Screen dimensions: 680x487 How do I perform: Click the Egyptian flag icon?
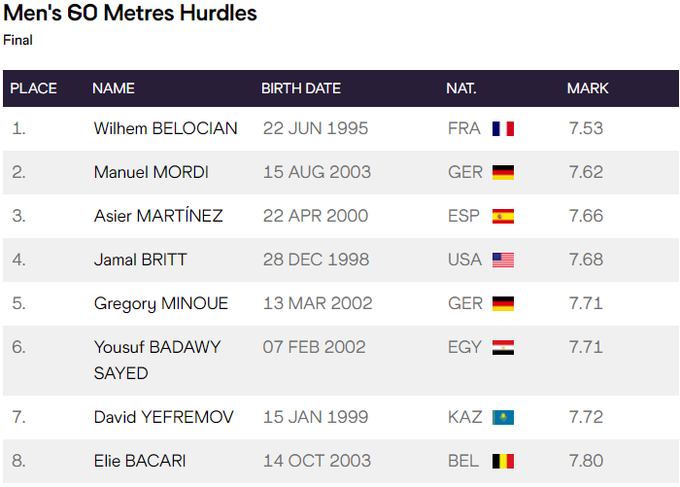(x=503, y=348)
